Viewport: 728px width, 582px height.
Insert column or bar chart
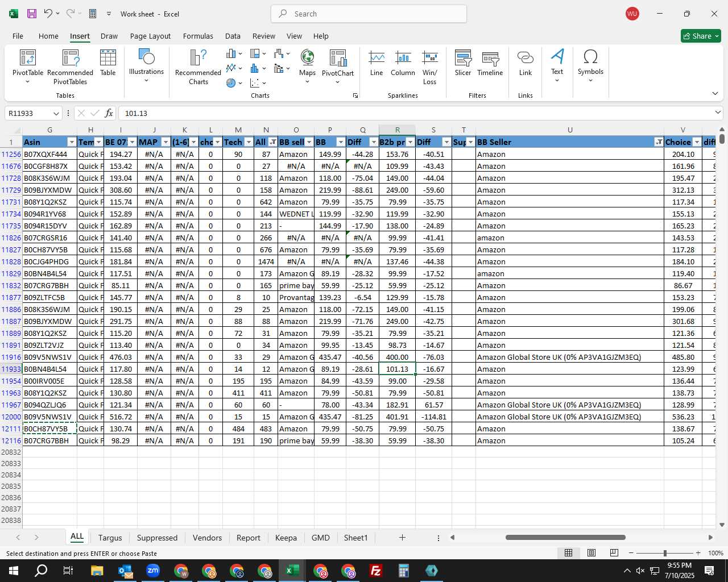coord(234,53)
